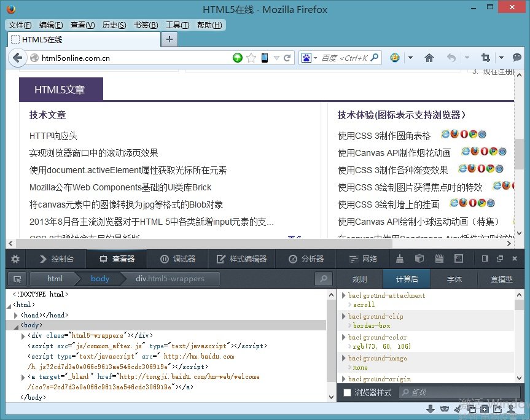Click the address bar showing html5online.com.cn

point(135,58)
